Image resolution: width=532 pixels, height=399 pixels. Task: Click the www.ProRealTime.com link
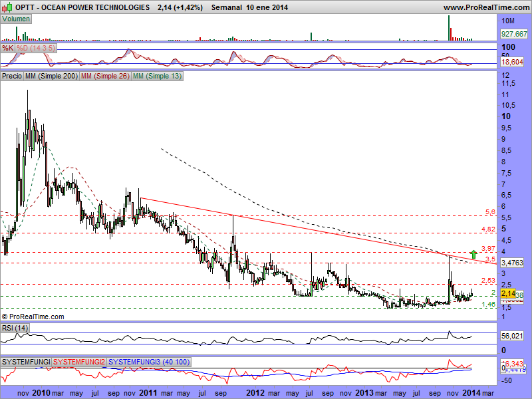tap(486, 7)
